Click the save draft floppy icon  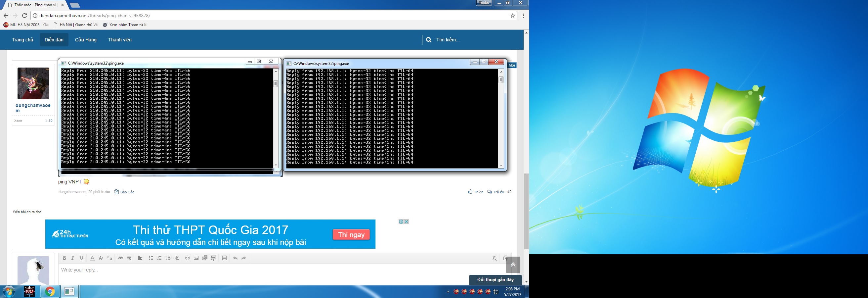pyautogui.click(x=224, y=258)
